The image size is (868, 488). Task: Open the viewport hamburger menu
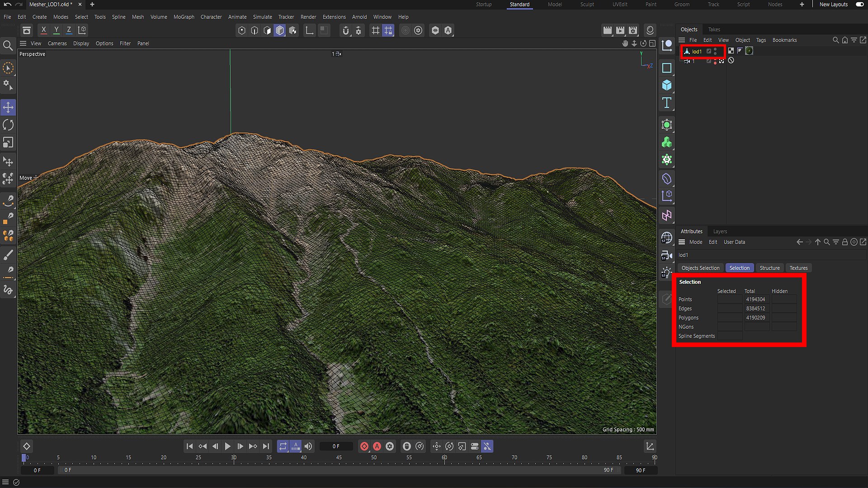[x=23, y=43]
